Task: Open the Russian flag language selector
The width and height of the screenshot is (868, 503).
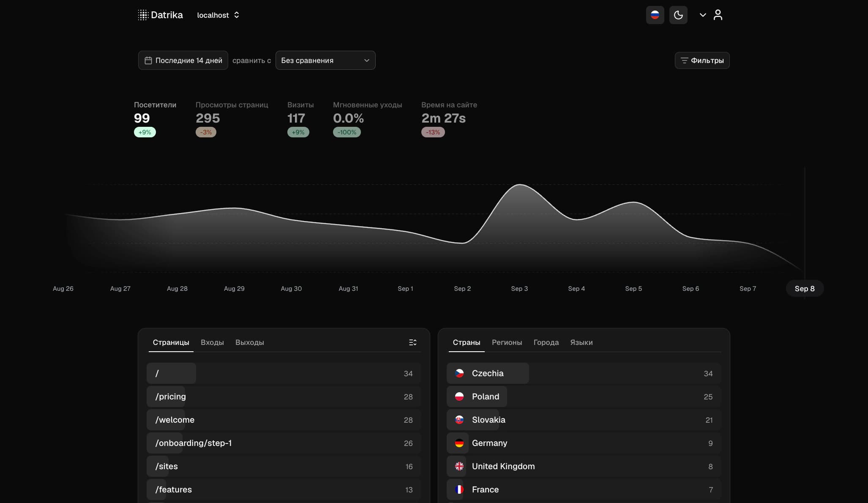Action: point(655,15)
